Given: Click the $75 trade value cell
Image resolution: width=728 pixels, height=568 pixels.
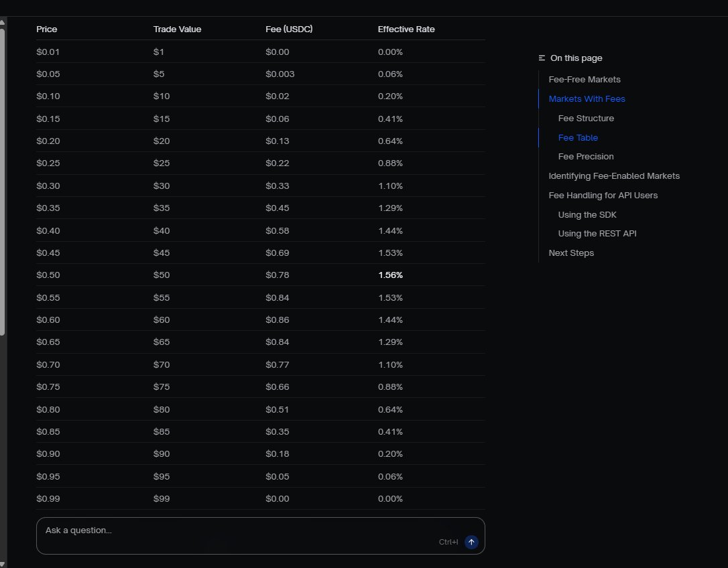Looking at the screenshot, I should 162,387.
